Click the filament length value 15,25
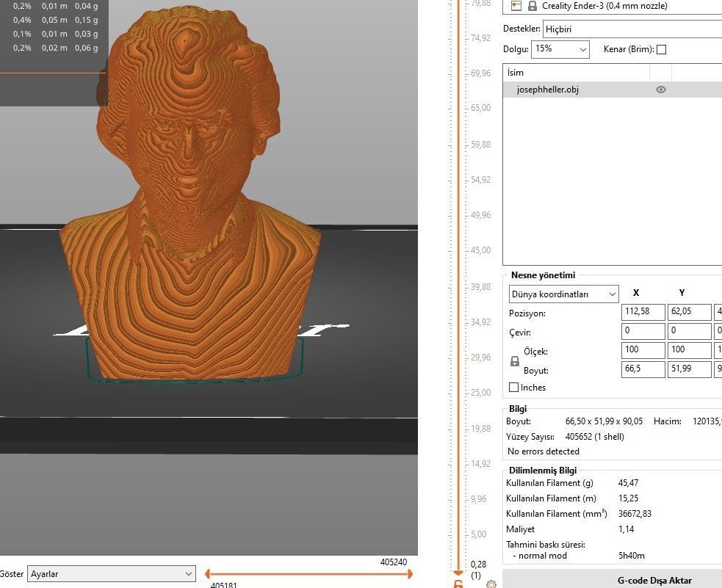 point(628,498)
